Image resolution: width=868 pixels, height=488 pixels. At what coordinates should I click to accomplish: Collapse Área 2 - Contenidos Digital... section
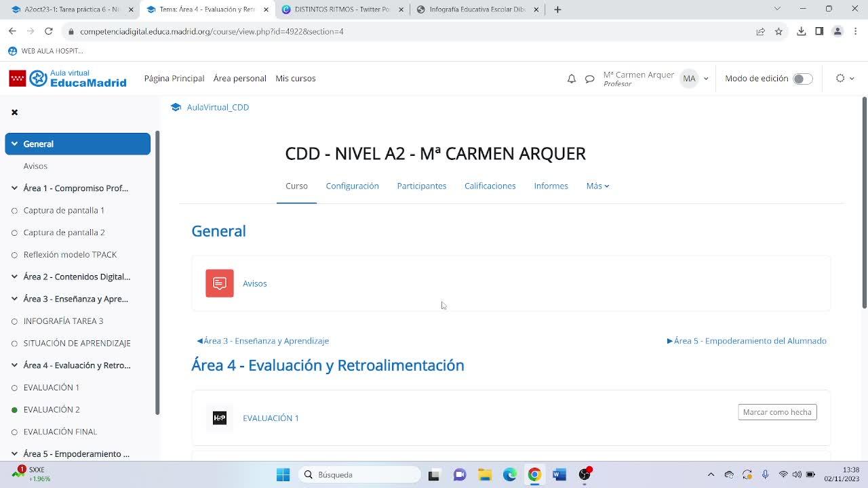coord(14,277)
